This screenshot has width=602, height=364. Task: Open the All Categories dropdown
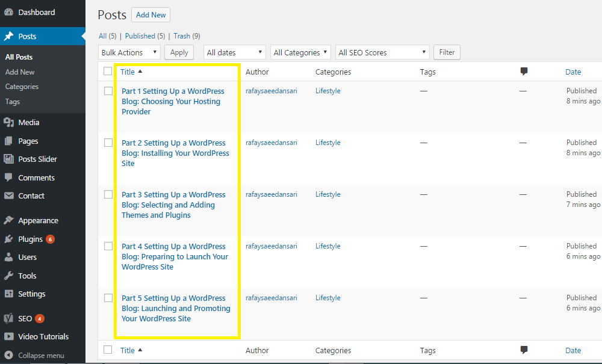[x=300, y=52]
